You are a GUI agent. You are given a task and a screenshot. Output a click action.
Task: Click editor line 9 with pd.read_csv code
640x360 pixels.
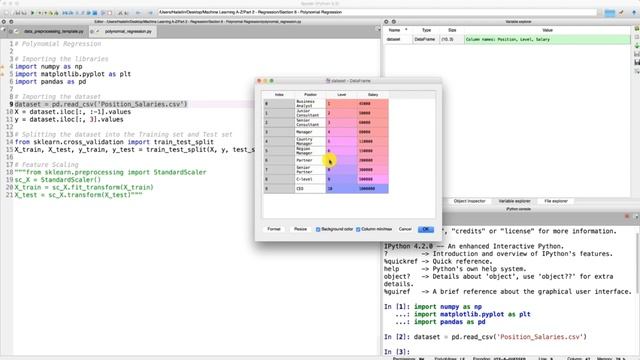coord(101,104)
